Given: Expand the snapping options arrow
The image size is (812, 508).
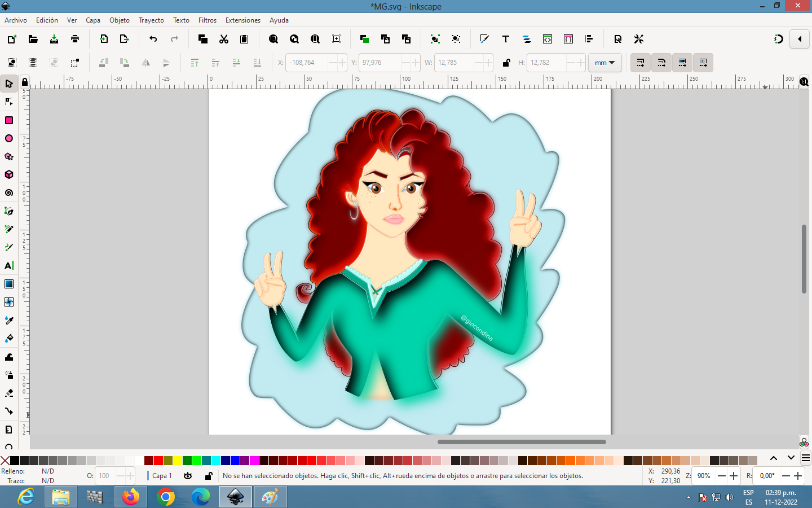Looking at the screenshot, I should [800, 39].
